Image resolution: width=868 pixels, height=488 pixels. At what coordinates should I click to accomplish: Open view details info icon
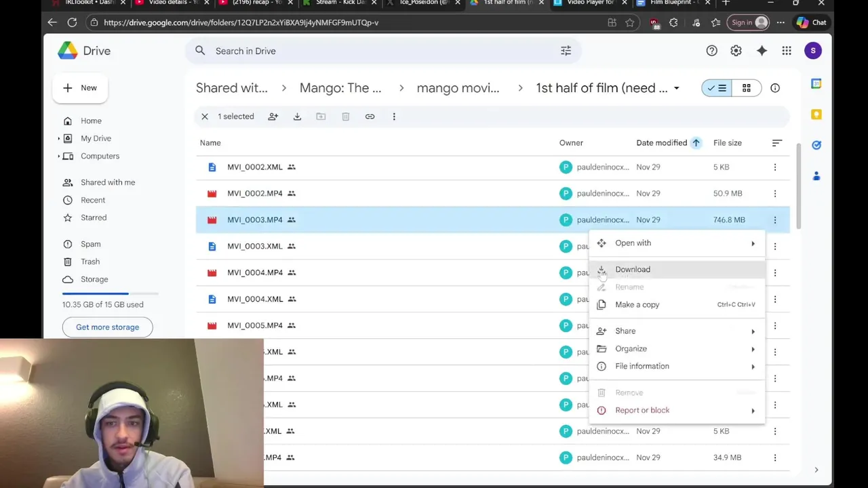click(775, 88)
